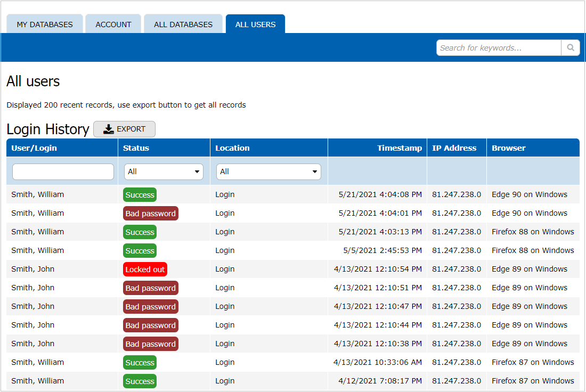Click Bad password badge at 4/13/2021 12:10:44 PM

coord(151,325)
